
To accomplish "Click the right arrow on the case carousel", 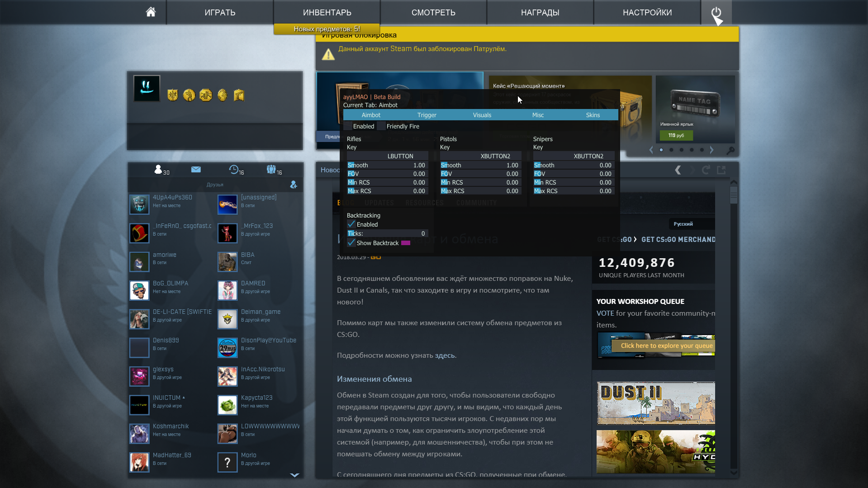I will 711,150.
